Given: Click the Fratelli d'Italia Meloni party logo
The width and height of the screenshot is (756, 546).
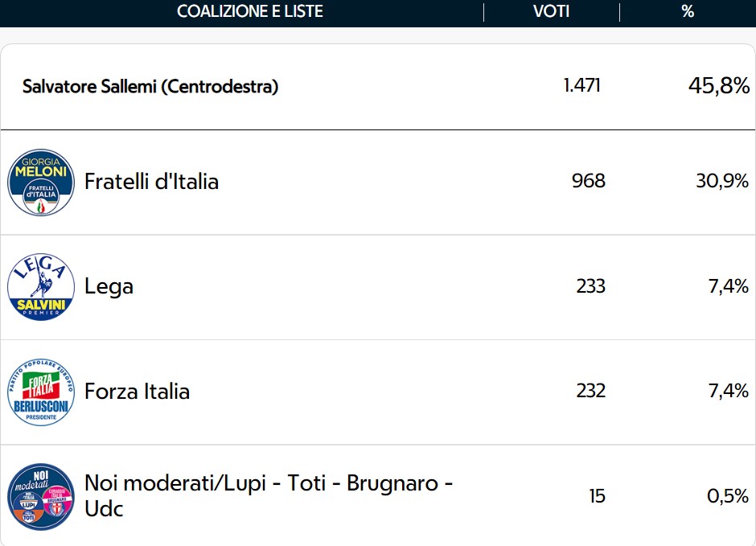Looking at the screenshot, I should pyautogui.click(x=41, y=183).
